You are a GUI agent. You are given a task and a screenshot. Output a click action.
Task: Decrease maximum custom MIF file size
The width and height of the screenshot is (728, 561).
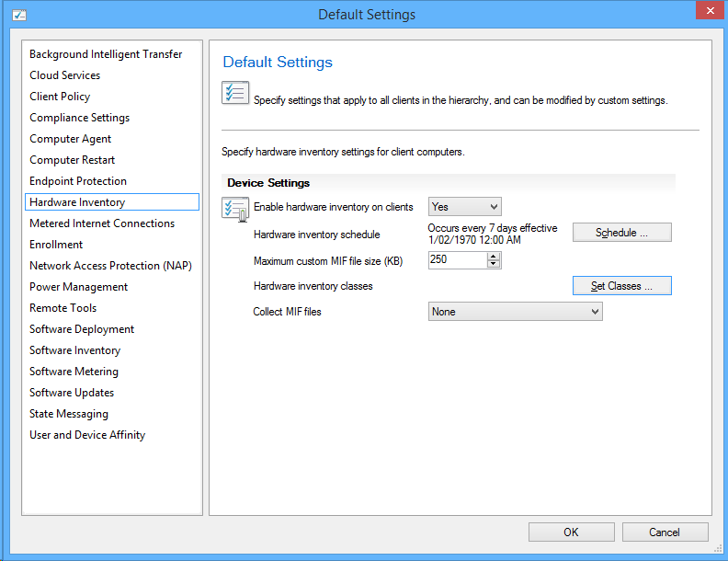pos(494,264)
